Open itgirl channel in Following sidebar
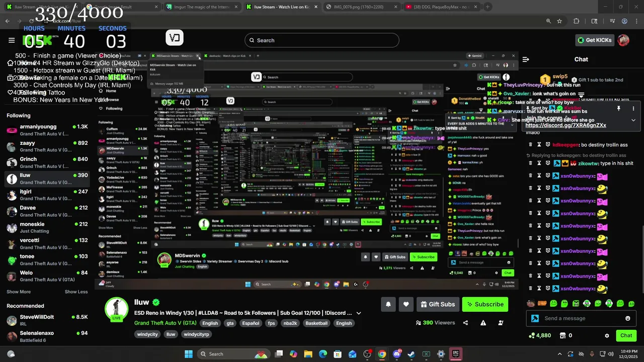The width and height of the screenshot is (644, 362). pos(47,195)
